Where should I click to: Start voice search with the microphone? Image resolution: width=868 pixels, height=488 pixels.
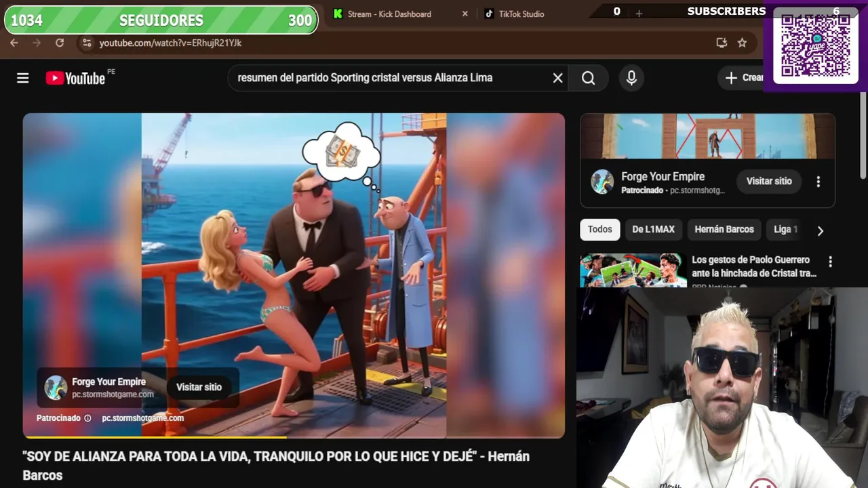click(631, 78)
